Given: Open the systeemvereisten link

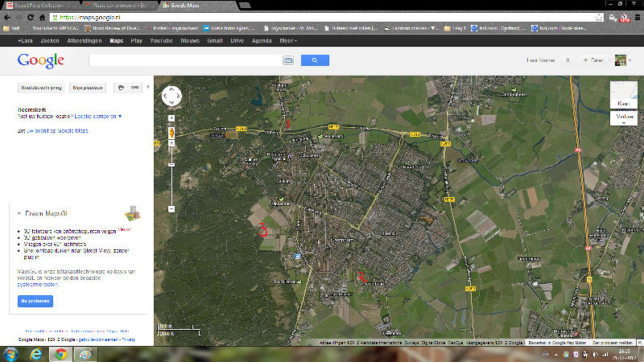Looking at the screenshot, I should tap(38, 285).
